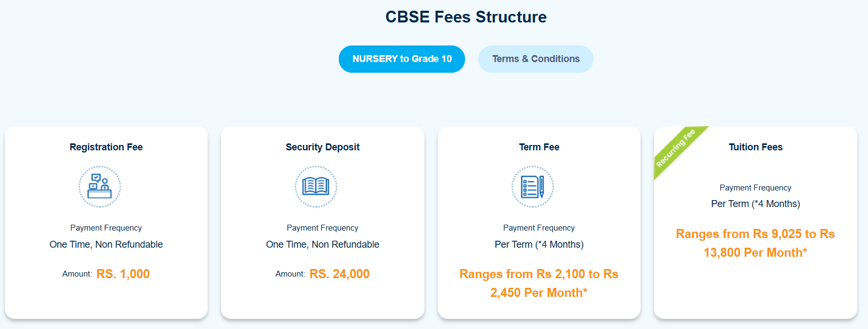Click Term Fee's Per Term (*4 Months) text

click(539, 244)
